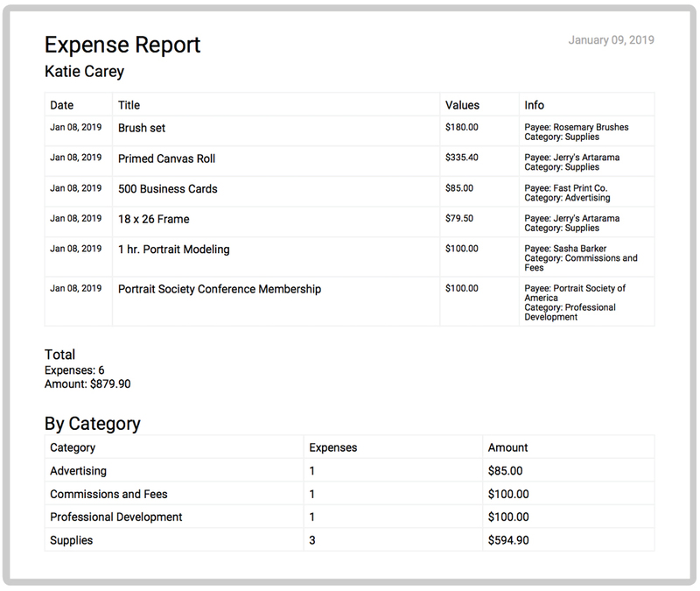Select the Brush set expense title
Image resolution: width=700 pixels, height=591 pixels.
142,128
